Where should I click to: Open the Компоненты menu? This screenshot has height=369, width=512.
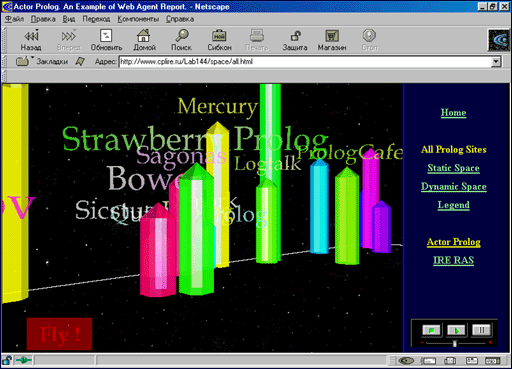coord(138,19)
